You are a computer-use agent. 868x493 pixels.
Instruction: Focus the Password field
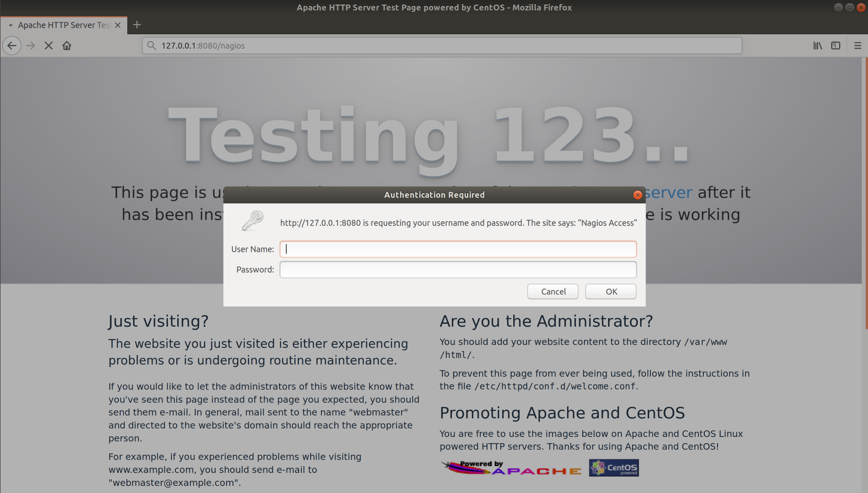pyautogui.click(x=458, y=270)
